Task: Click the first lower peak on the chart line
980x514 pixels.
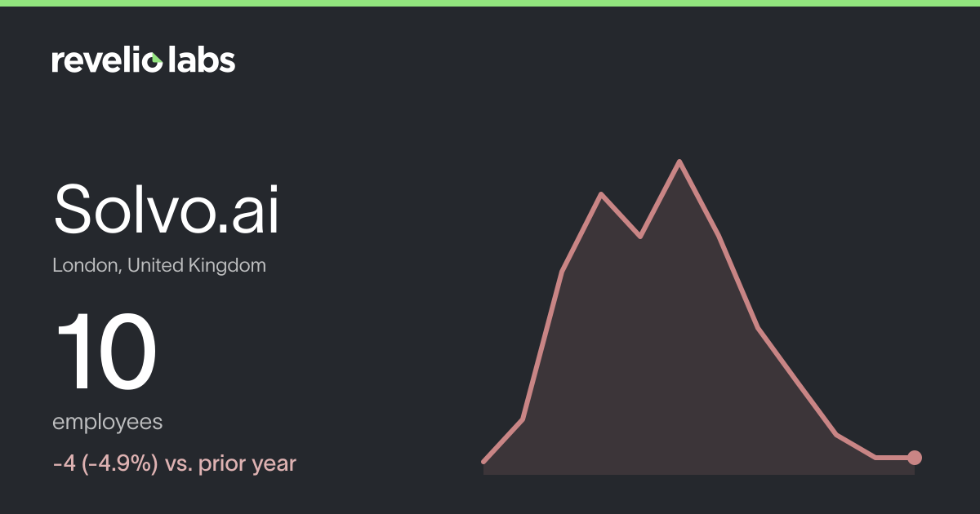Action: (x=601, y=194)
